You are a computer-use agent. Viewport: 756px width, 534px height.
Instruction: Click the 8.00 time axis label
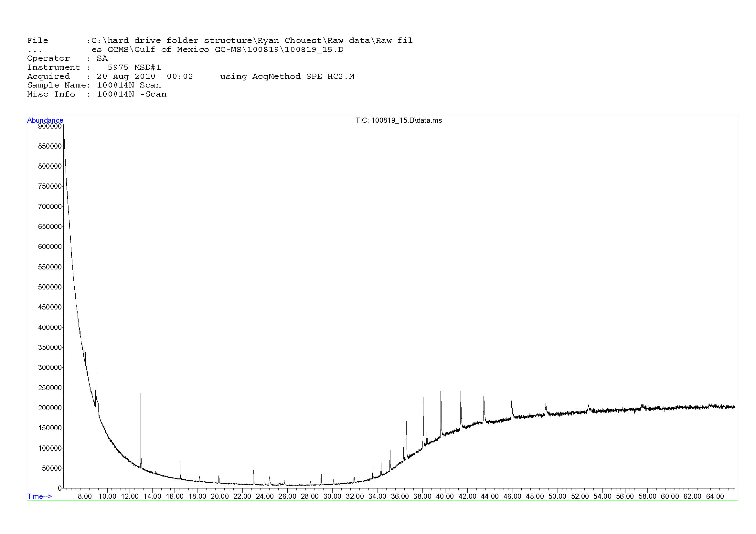coord(85,496)
